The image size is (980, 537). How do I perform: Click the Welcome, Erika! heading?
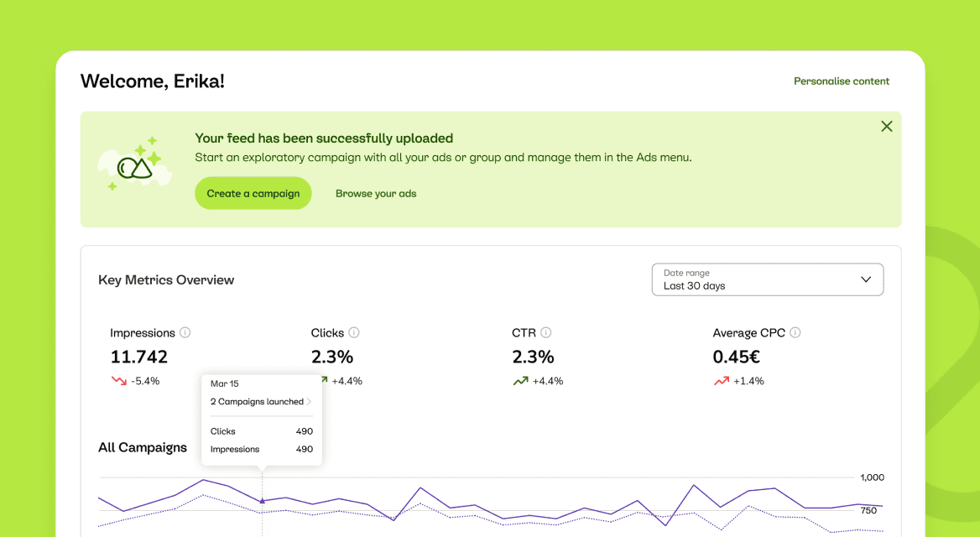pyautogui.click(x=153, y=81)
